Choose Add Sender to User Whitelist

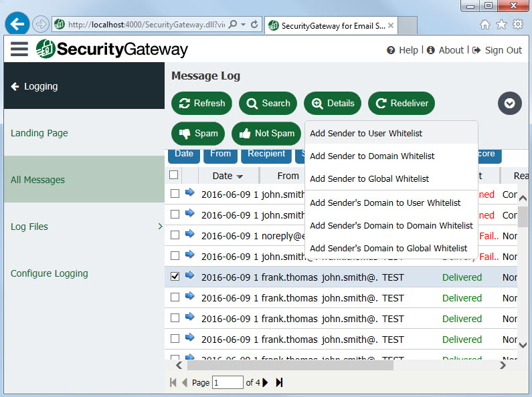[x=391, y=134]
